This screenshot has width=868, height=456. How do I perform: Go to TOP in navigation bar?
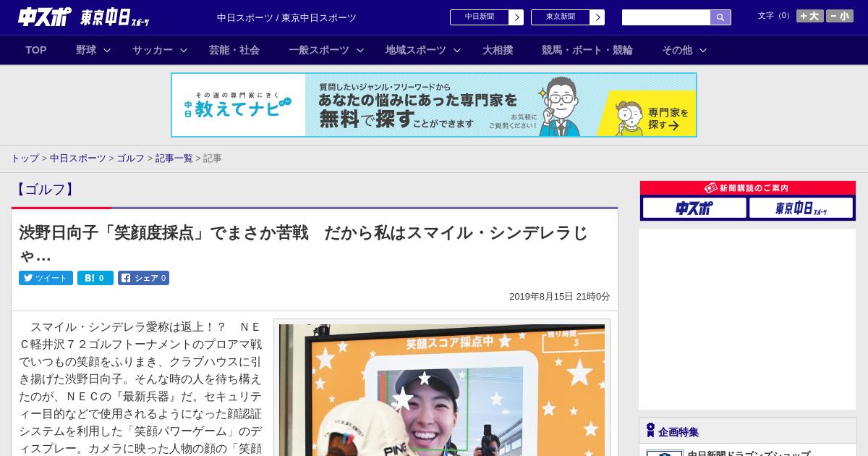(36, 50)
